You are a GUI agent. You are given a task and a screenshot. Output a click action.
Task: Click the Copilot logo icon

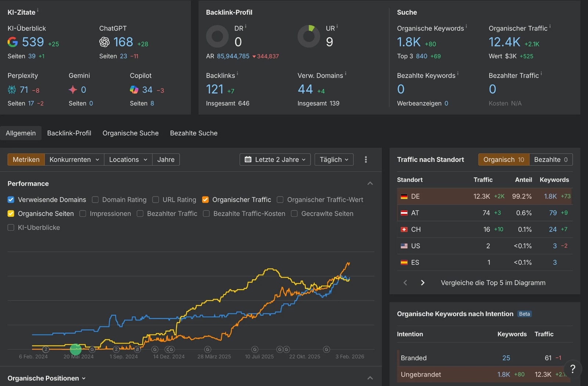[x=134, y=90]
